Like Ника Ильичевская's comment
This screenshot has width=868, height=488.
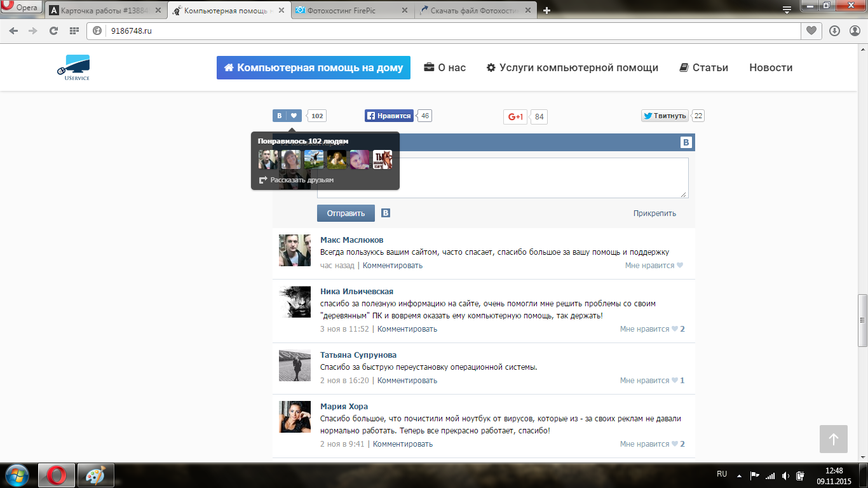click(x=653, y=329)
